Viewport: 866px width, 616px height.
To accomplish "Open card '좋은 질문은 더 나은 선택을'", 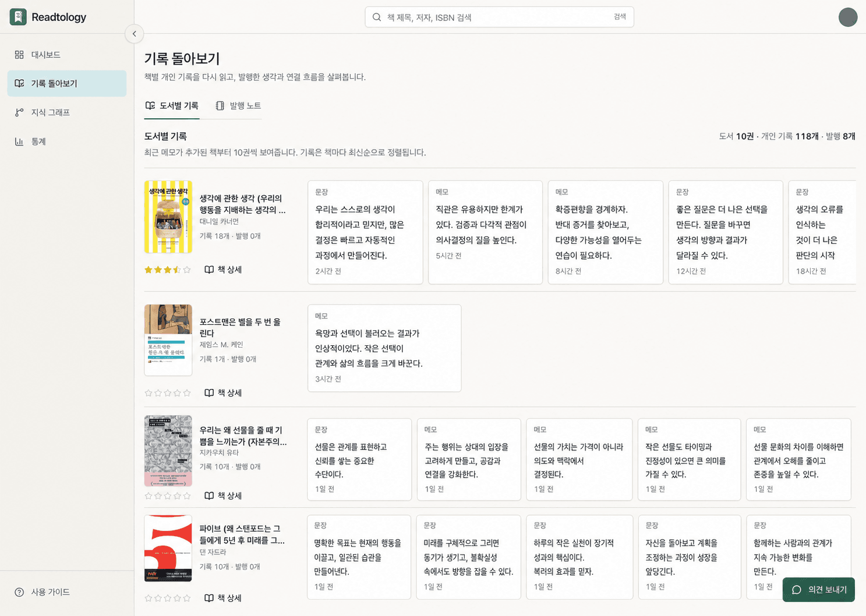I will pos(726,232).
